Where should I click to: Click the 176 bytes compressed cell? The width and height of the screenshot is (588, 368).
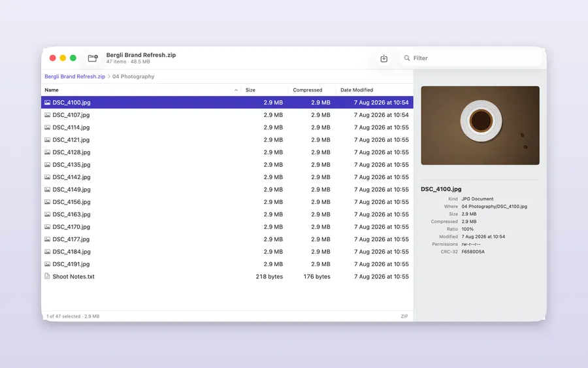[317, 276]
